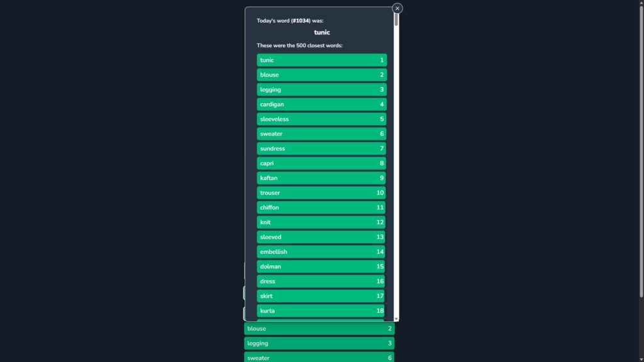Viewport: 644px width, 362px height.
Task: Click "blouse" in the background guess list
Action: 318,328
